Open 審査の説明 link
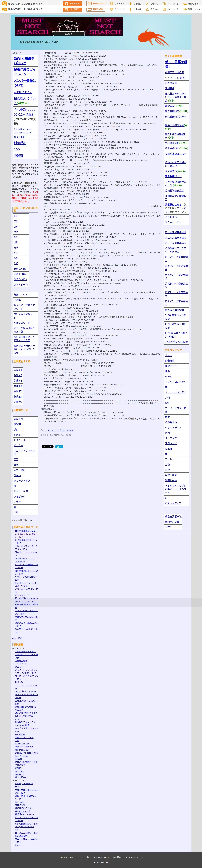The width and height of the screenshot is (202, 868). click(x=171, y=83)
